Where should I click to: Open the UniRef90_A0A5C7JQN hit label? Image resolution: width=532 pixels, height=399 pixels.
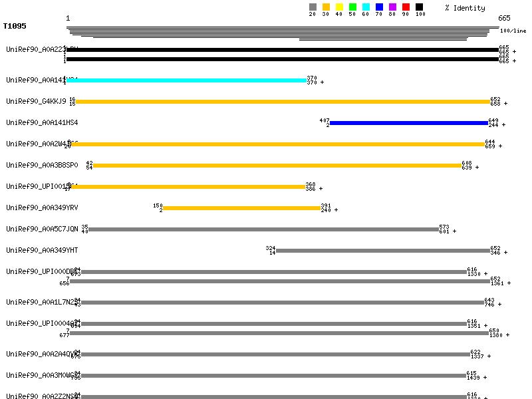click(42, 229)
